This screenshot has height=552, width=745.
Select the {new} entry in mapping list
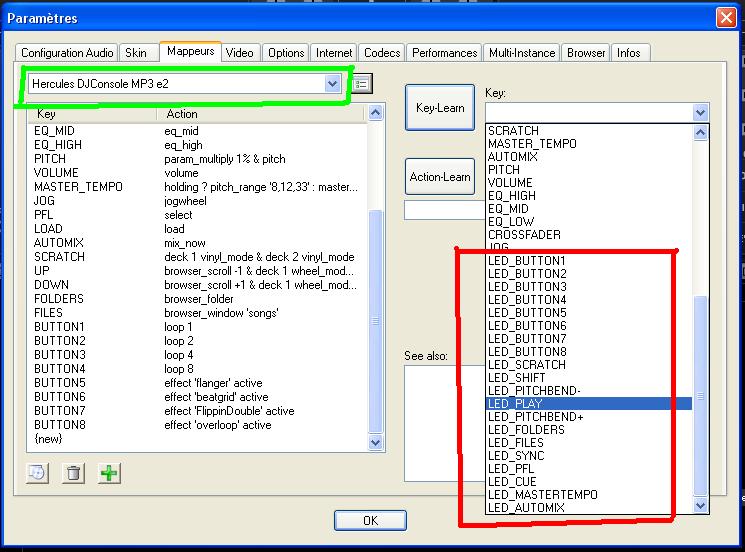click(x=48, y=439)
